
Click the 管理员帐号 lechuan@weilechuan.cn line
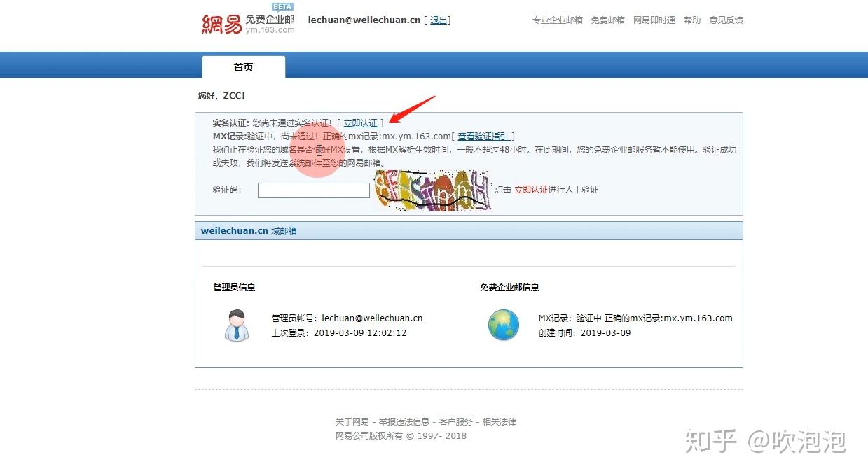pyautogui.click(x=347, y=318)
